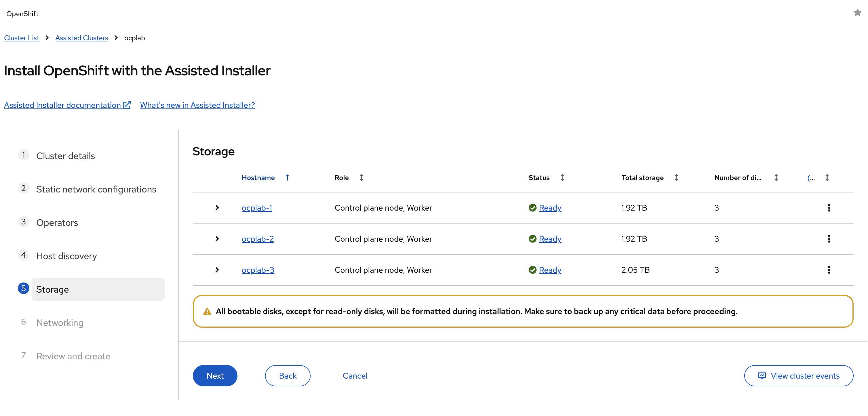Open kebab menu for ocplab-1 row
Viewport: 868px width, 416px height.
point(829,208)
